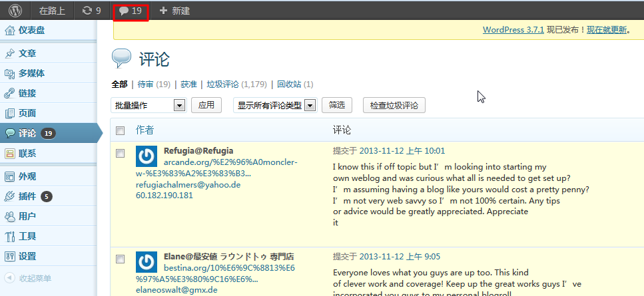Open the WordPress logo menu
Screen dimensions: 644x296
[x=15, y=11]
